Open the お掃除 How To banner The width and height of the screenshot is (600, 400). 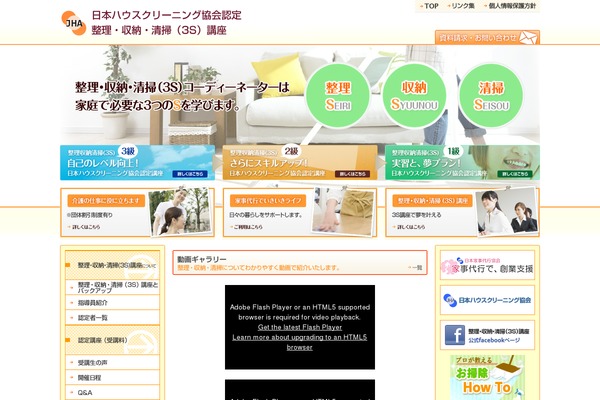coord(487,378)
